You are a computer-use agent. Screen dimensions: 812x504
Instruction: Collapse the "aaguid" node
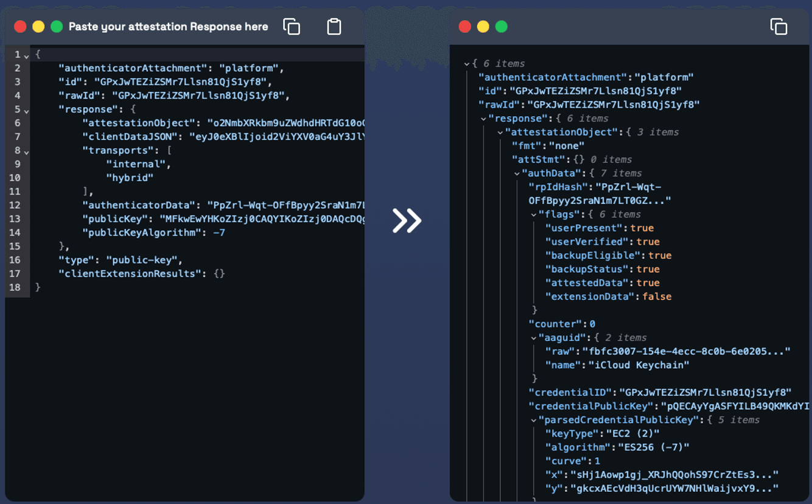[x=534, y=338]
